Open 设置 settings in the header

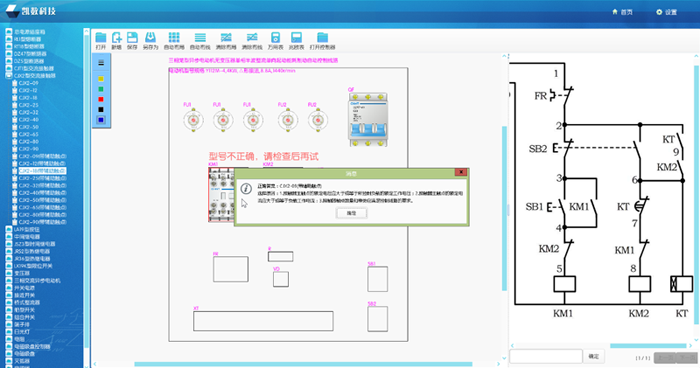666,12
